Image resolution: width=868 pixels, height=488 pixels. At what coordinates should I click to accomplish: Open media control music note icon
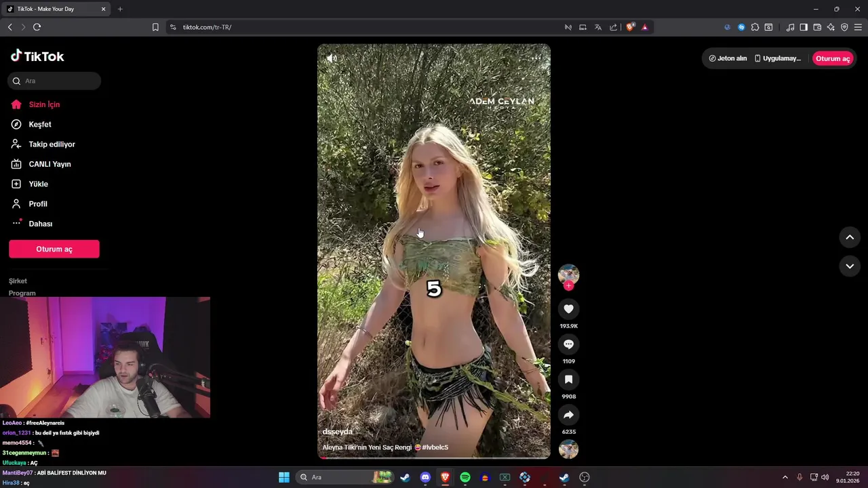(790, 27)
